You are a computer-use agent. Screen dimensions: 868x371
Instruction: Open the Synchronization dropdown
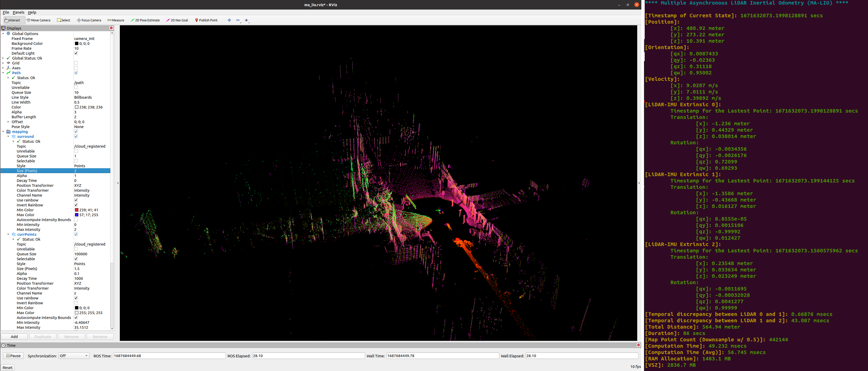click(x=74, y=356)
